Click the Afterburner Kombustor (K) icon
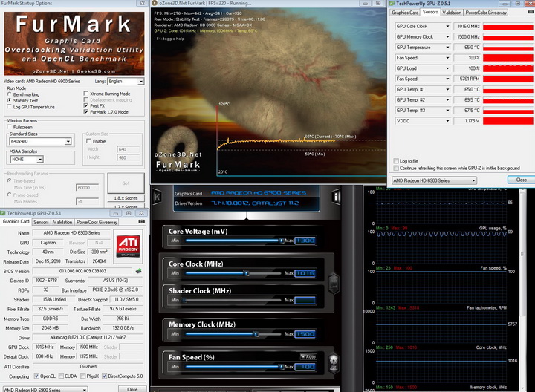535x392 pixels. click(158, 197)
